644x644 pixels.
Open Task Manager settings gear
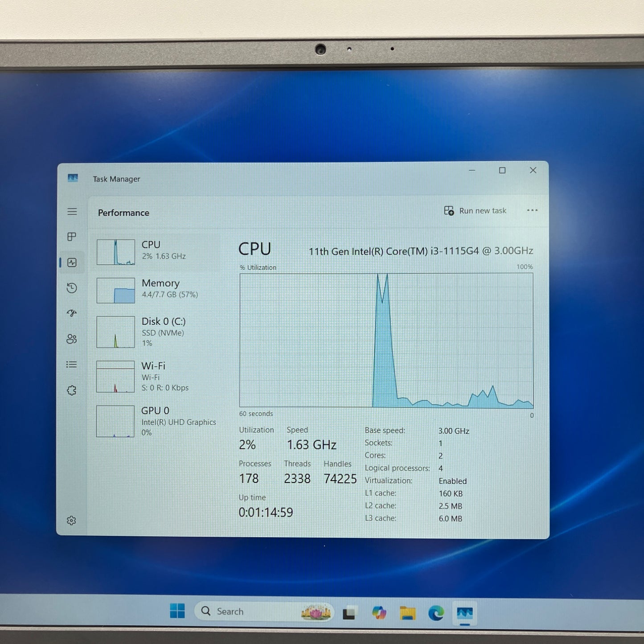point(71,521)
